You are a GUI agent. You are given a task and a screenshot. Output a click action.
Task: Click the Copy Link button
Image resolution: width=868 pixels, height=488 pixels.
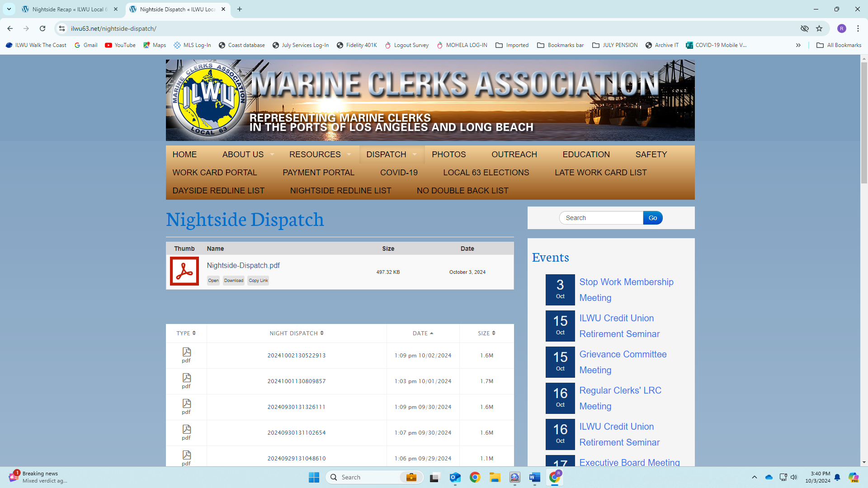tap(258, 281)
